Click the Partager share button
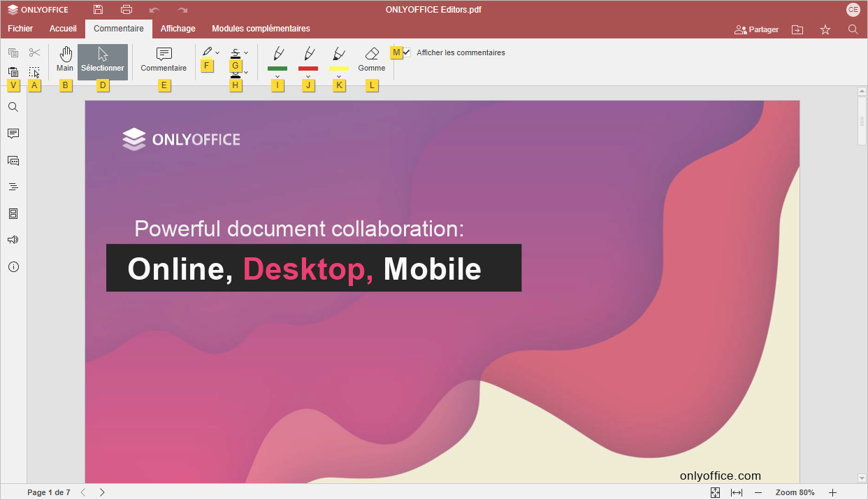Screen dimensions: 868x500 point(757,29)
